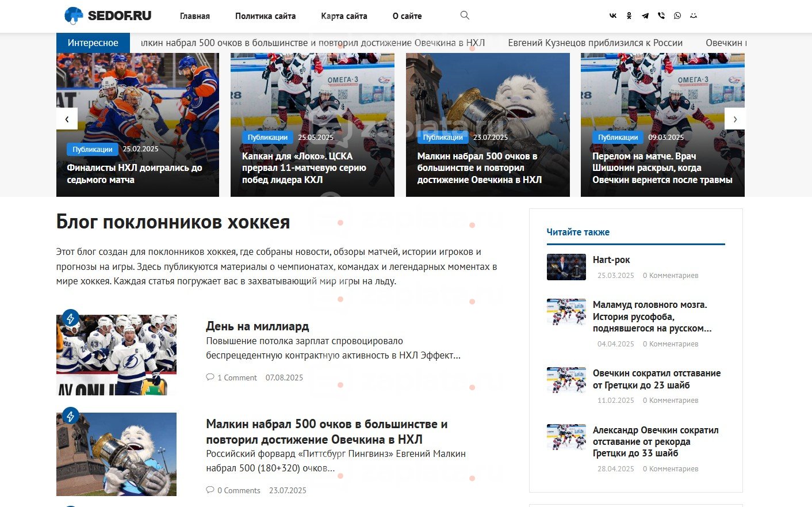
Task: Click «0 Комментариев» under Hart-рок
Action: [x=671, y=276]
